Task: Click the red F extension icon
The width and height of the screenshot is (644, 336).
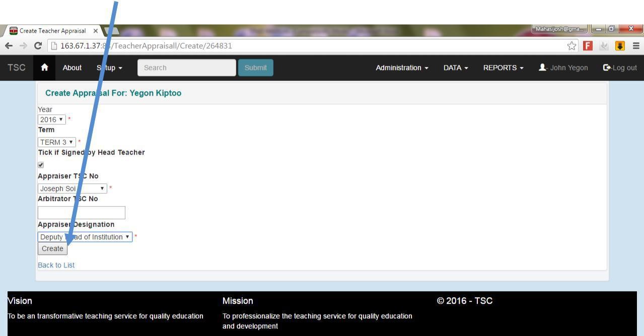Action: coord(588,46)
